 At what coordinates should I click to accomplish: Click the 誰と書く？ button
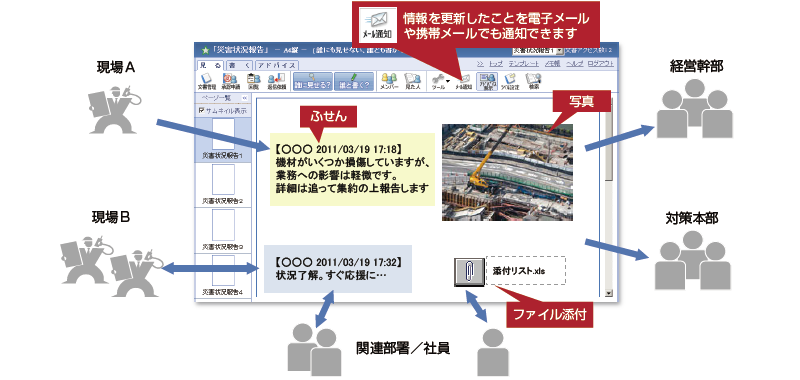point(354,81)
